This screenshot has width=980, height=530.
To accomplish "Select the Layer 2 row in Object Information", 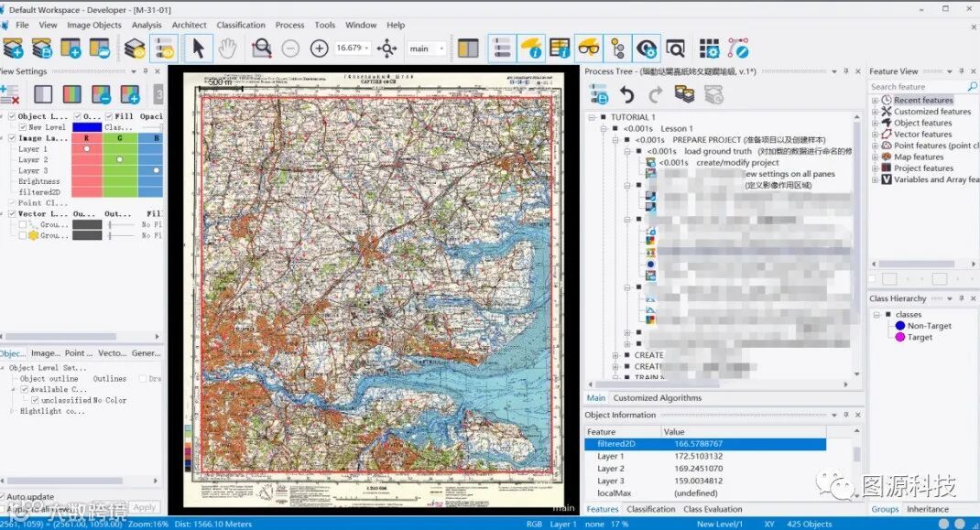I will click(x=705, y=468).
